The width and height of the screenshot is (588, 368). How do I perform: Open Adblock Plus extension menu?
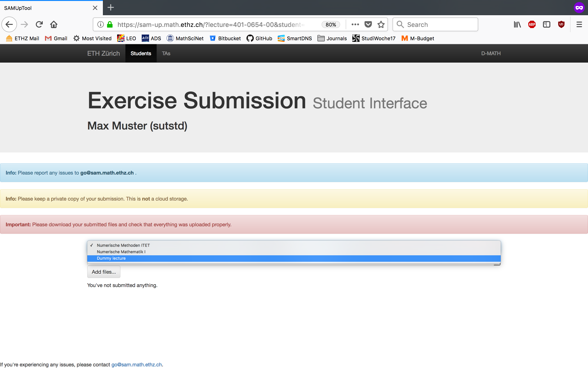[532, 24]
